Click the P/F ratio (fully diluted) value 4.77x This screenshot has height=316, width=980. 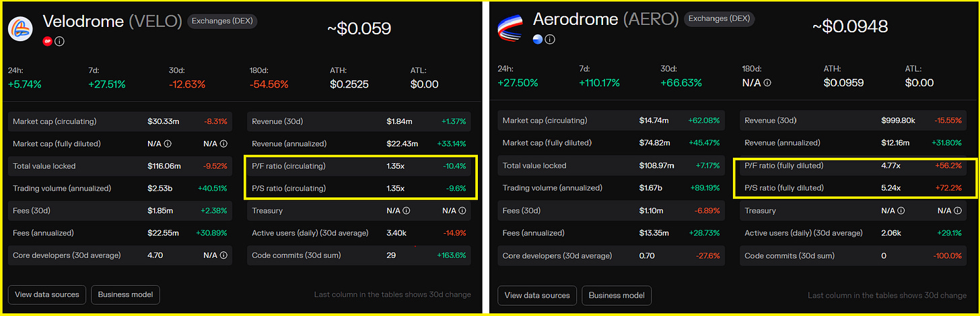(x=891, y=166)
